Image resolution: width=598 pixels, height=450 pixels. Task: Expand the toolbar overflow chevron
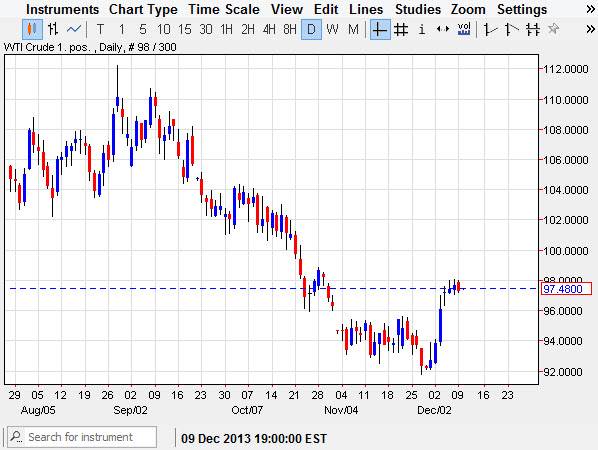590,29
